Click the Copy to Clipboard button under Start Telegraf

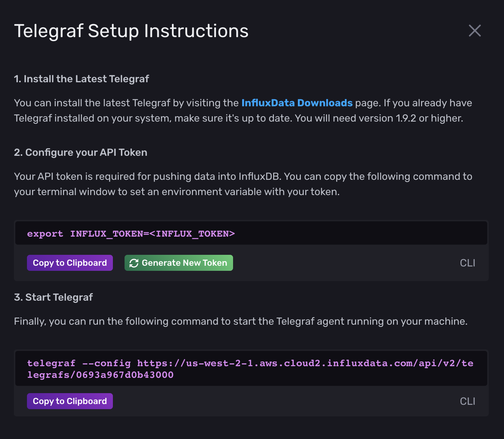pos(70,401)
